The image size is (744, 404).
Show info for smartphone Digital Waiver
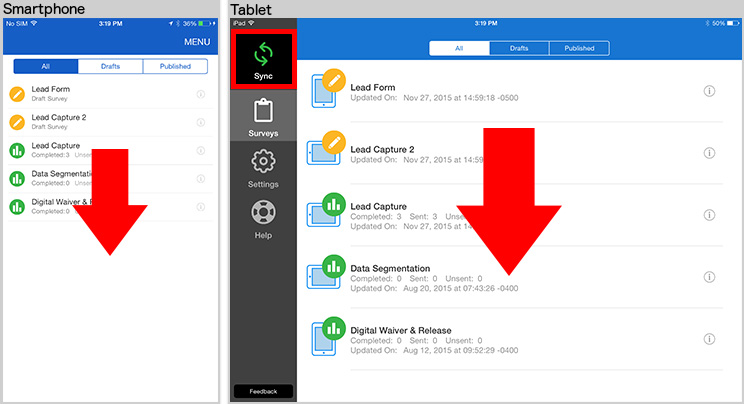(x=201, y=207)
